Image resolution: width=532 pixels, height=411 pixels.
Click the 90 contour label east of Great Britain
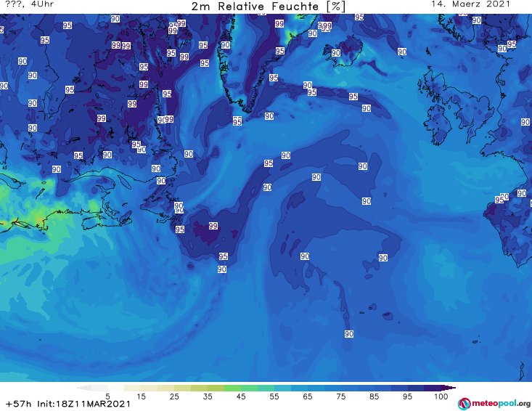point(525,122)
